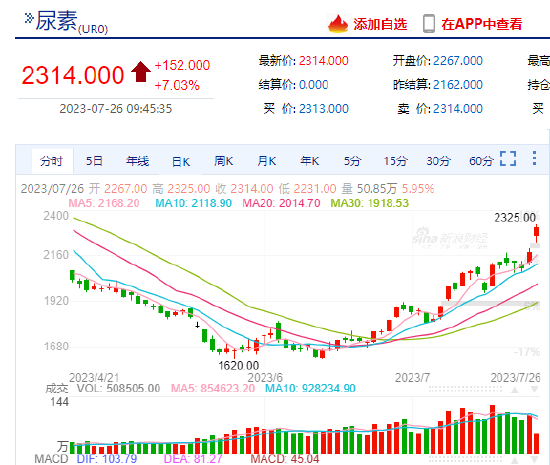Click the +7.03% change percentage

tap(177, 85)
